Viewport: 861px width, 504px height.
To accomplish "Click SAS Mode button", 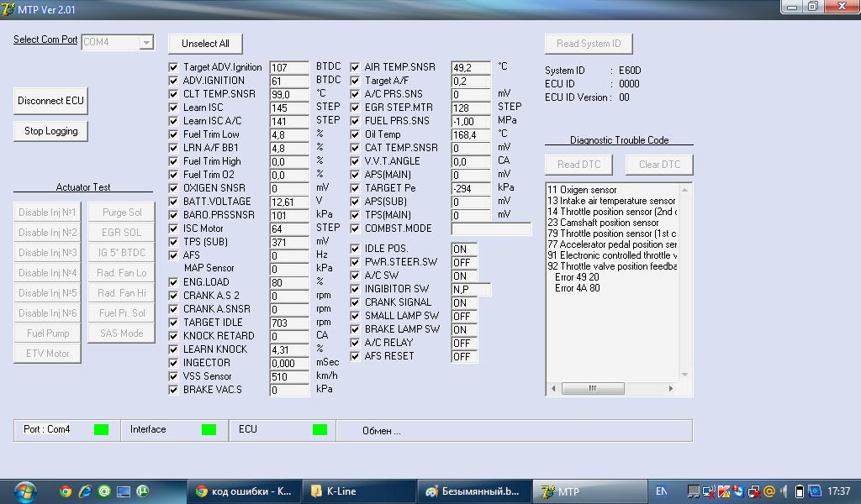I will pos(122,333).
